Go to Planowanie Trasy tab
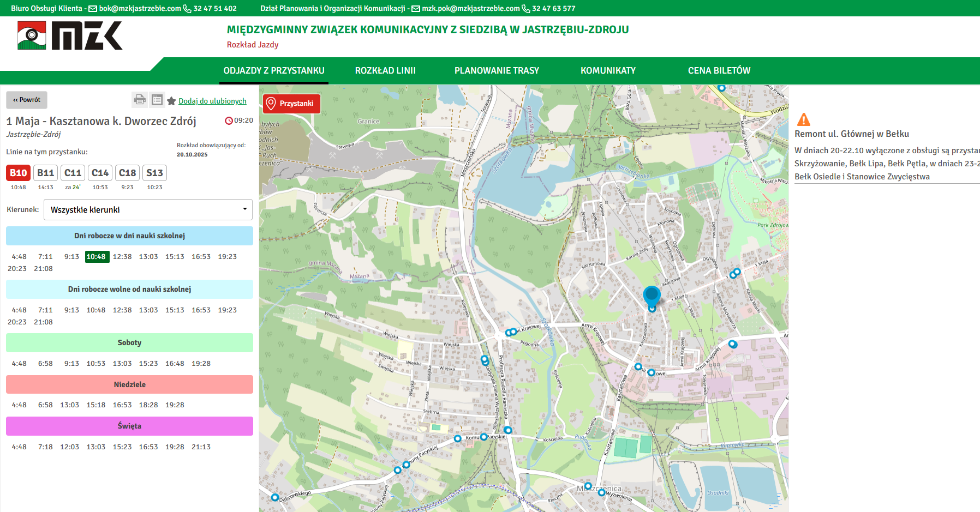 [x=497, y=70]
